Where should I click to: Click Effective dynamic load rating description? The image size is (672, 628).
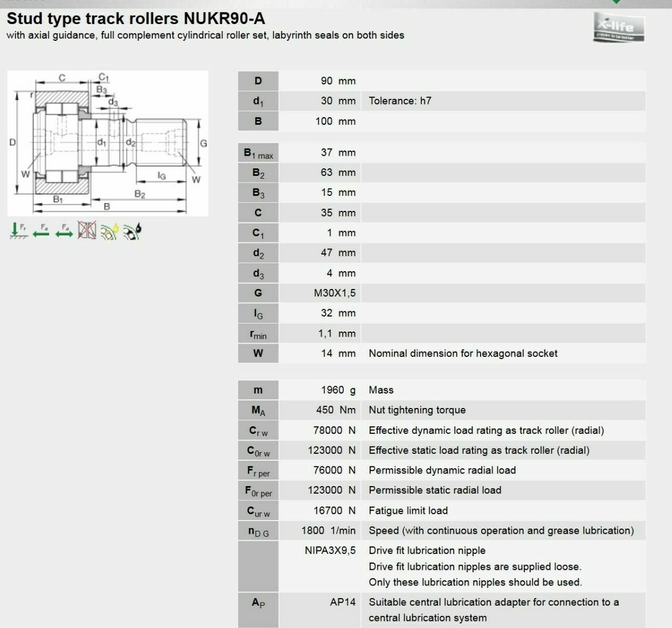486,430
